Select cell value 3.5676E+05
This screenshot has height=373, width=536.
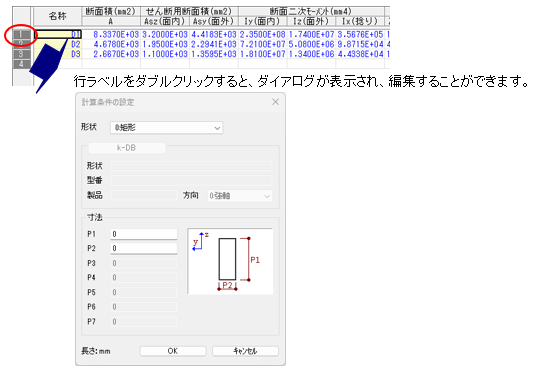click(360, 34)
